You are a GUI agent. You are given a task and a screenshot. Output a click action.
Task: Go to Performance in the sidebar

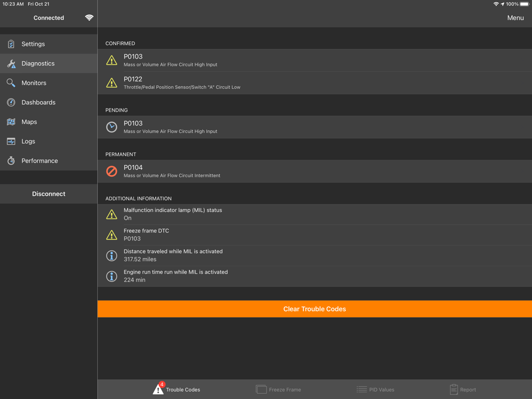click(x=48, y=161)
